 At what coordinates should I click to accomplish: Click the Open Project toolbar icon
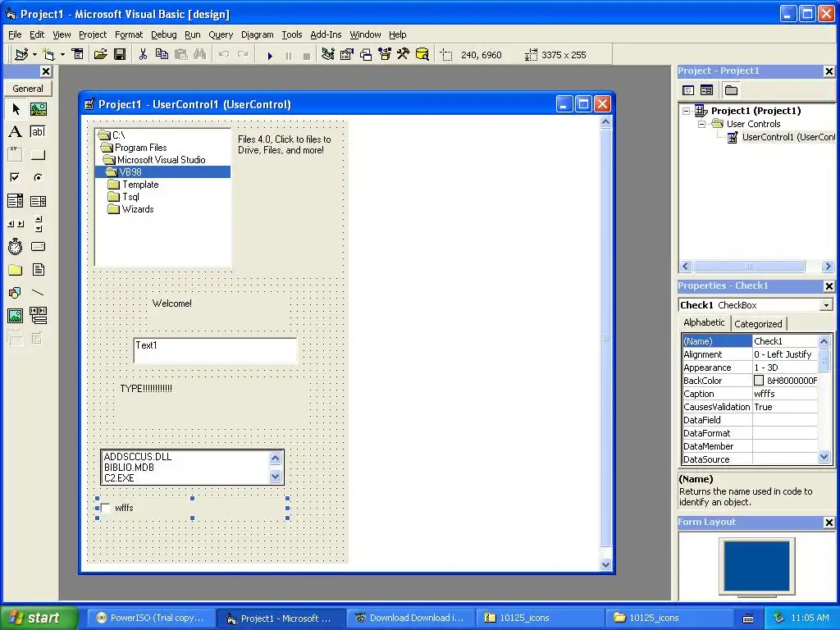(101, 54)
